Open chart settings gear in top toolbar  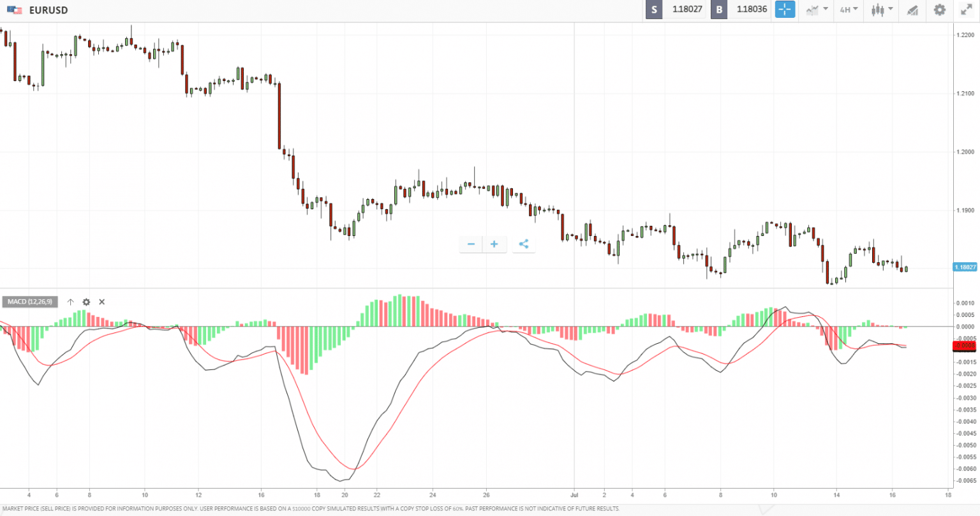click(x=939, y=10)
